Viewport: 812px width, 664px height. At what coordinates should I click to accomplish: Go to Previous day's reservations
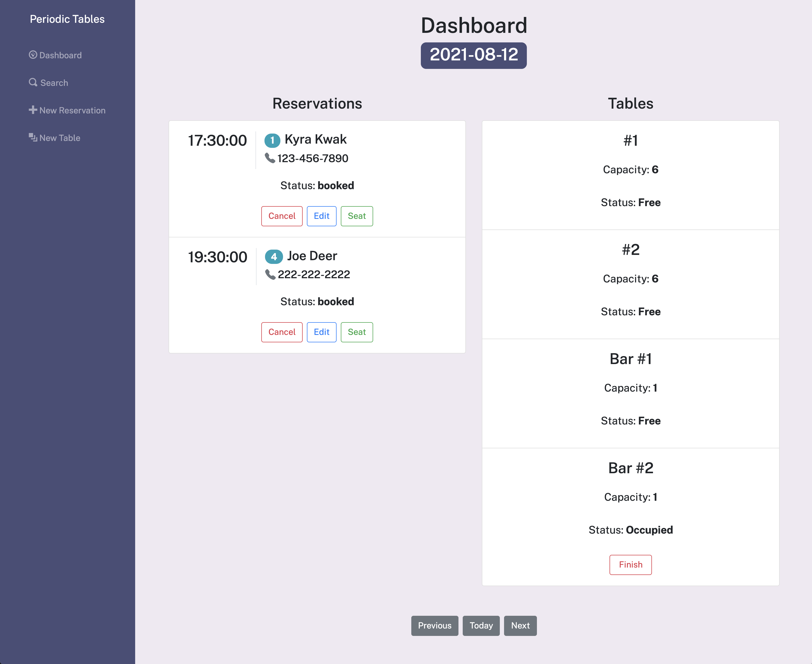tap(435, 626)
